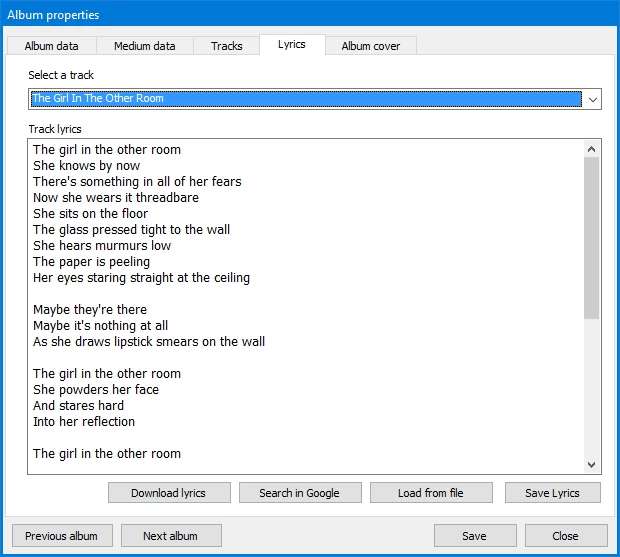Click the line 'She powders her face'
620x557 pixels.
pos(96,390)
